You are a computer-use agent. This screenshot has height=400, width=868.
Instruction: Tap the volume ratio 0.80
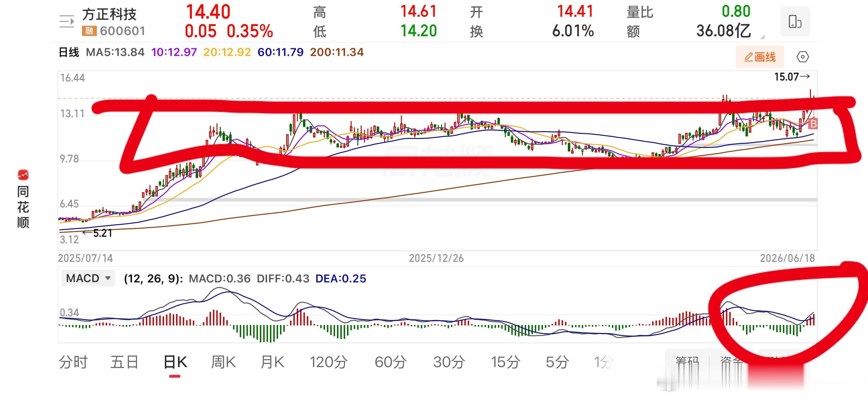[736, 11]
